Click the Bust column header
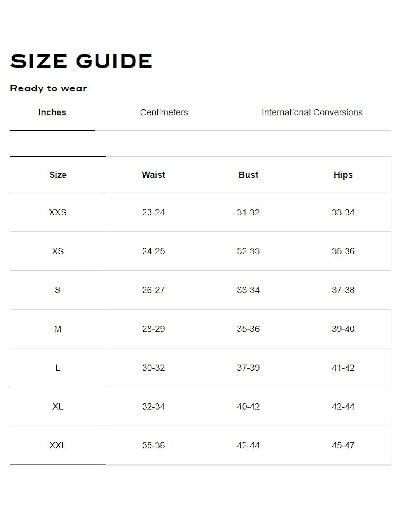Viewport: 399px width, 532px height. [248, 175]
